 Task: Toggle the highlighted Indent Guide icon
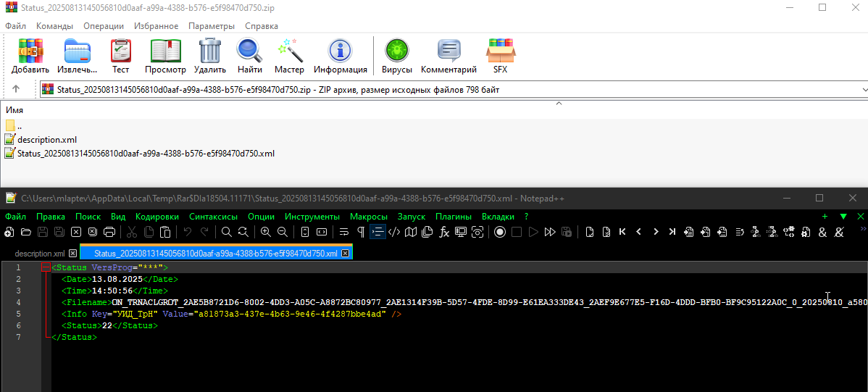[x=377, y=232]
